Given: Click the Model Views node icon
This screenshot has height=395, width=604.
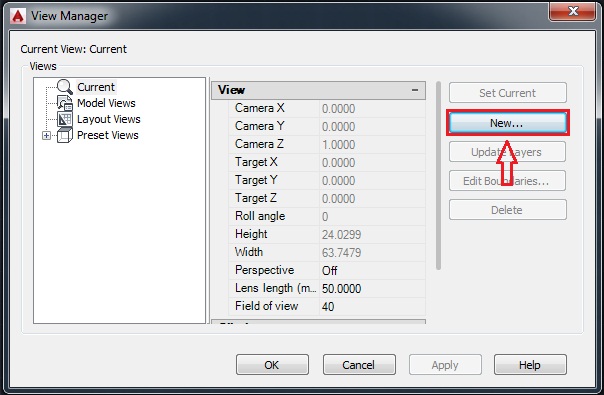Looking at the screenshot, I should coord(64,103).
